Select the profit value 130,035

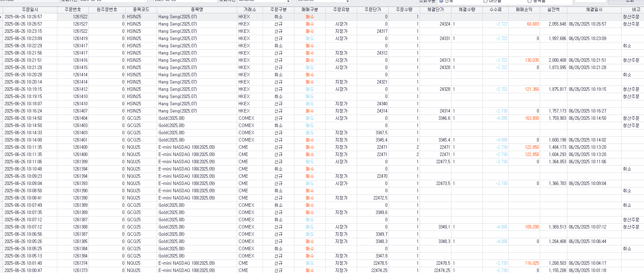(x=532, y=60)
